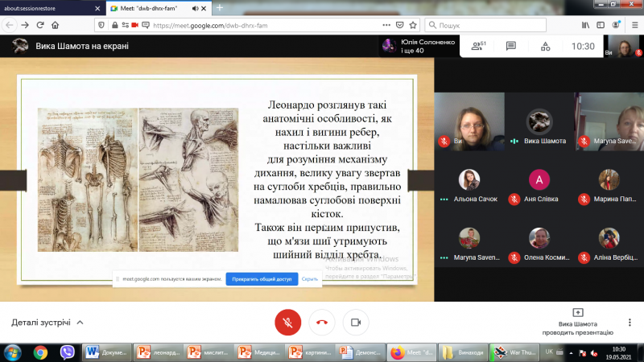Image resolution: width=644 pixels, height=362 pixels.
Task: Switch to Word Докуме... taskbar window
Action: pos(107,352)
